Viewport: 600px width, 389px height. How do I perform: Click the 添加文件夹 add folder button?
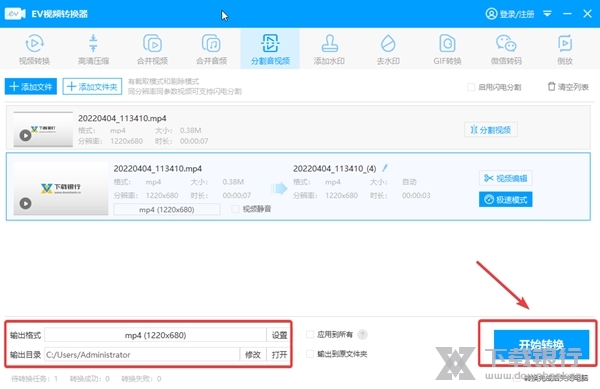pyautogui.click(x=92, y=86)
